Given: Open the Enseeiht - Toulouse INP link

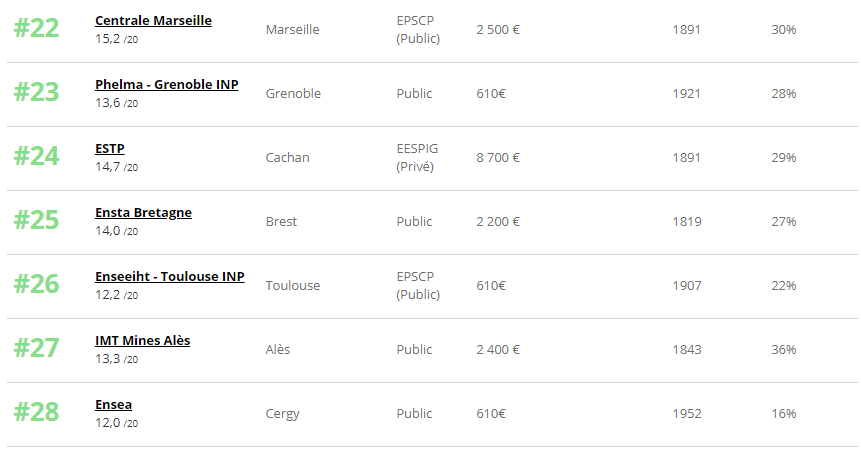Looking at the screenshot, I should pyautogui.click(x=170, y=277).
